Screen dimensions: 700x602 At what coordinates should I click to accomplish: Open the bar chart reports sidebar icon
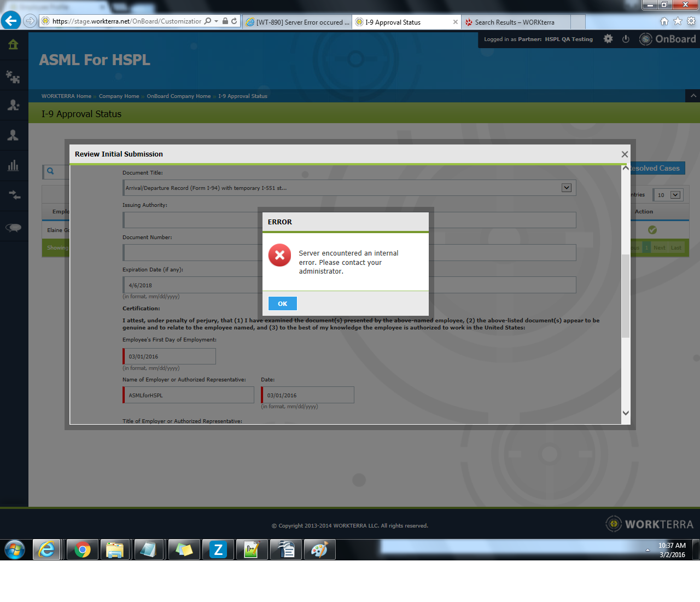click(13, 166)
